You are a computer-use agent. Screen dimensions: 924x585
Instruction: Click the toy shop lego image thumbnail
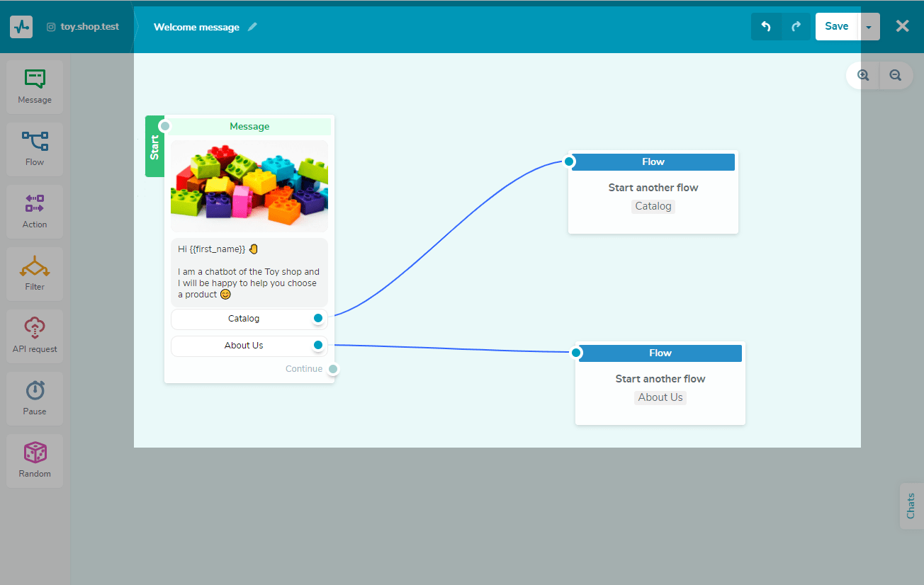coord(249,186)
